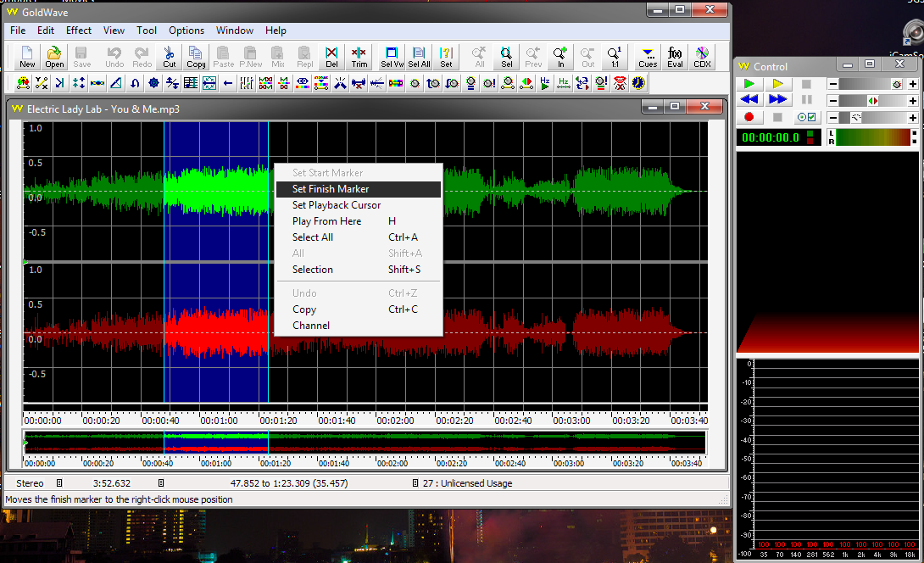This screenshot has width=924, height=563.
Task: Click 3:52.632 length in status bar
Action: tap(112, 483)
